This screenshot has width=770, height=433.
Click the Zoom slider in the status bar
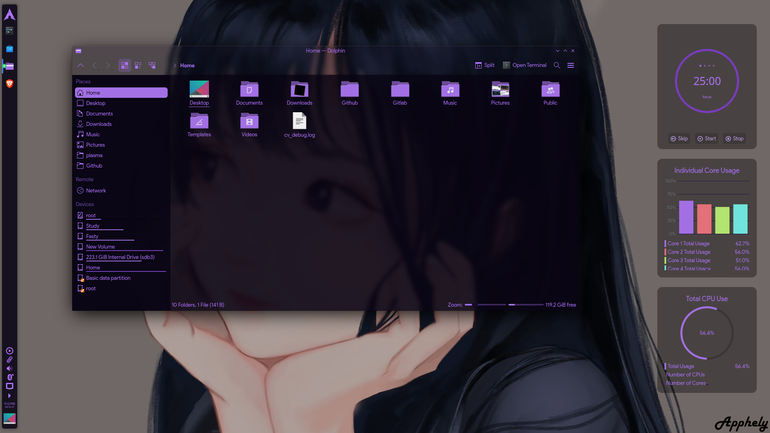[486, 305]
